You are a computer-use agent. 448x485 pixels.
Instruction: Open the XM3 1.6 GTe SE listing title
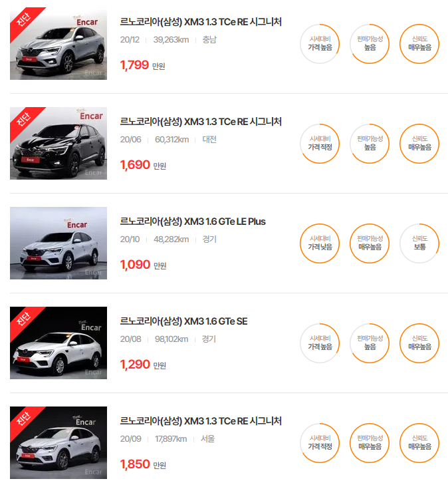pos(183,321)
